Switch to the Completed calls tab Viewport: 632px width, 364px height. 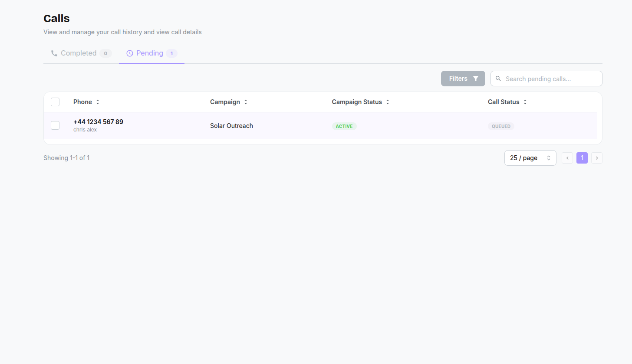click(81, 53)
